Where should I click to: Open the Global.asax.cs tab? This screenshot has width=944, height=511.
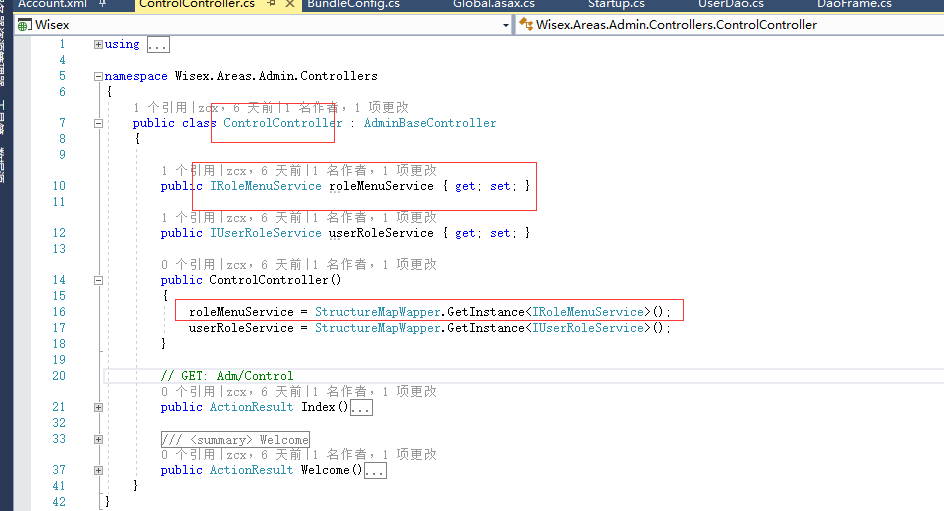pyautogui.click(x=494, y=4)
